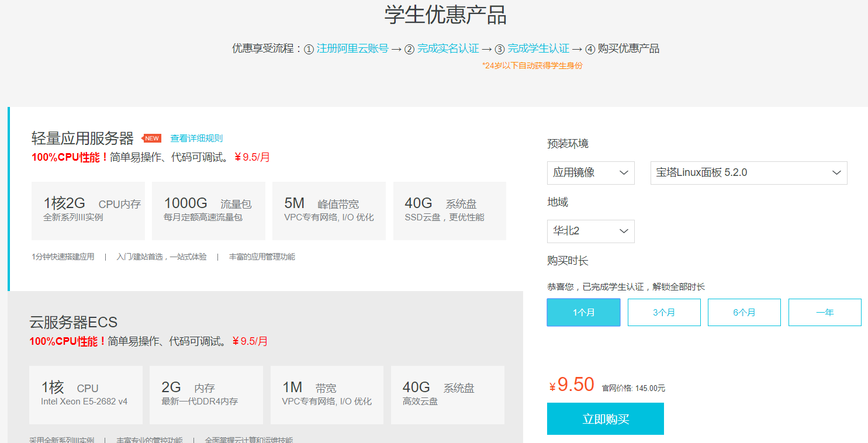This screenshot has height=443, width=868.
Task: Click the 地域 label
Action: click(558, 202)
